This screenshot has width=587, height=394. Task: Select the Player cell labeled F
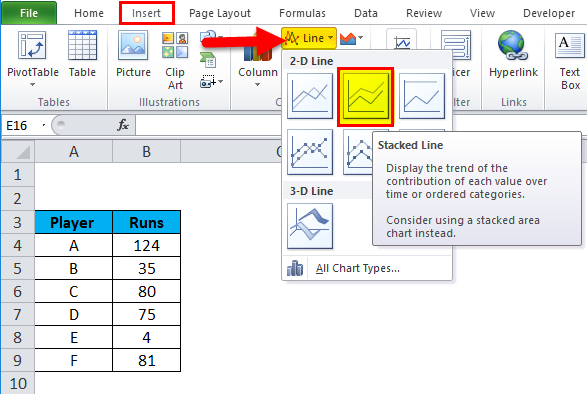(x=73, y=360)
